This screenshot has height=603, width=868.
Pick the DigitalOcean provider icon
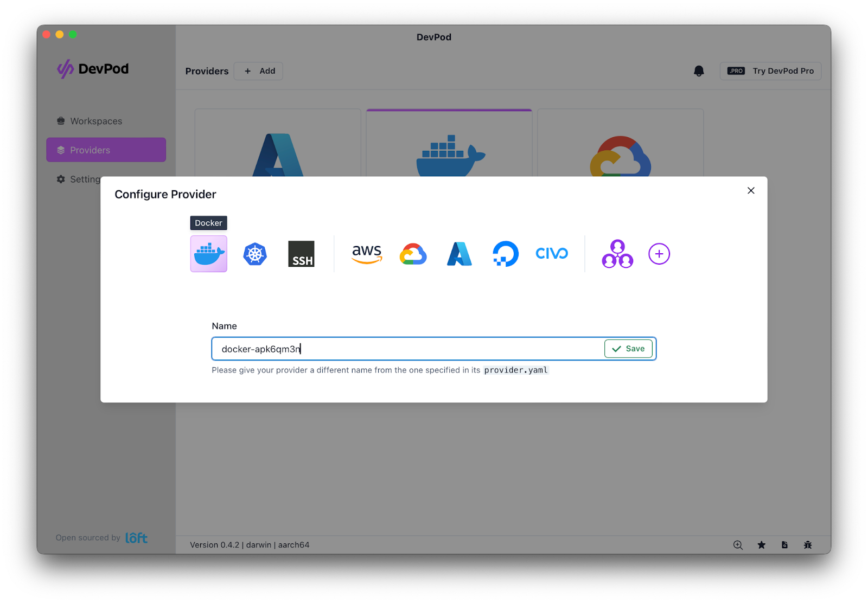tap(506, 254)
